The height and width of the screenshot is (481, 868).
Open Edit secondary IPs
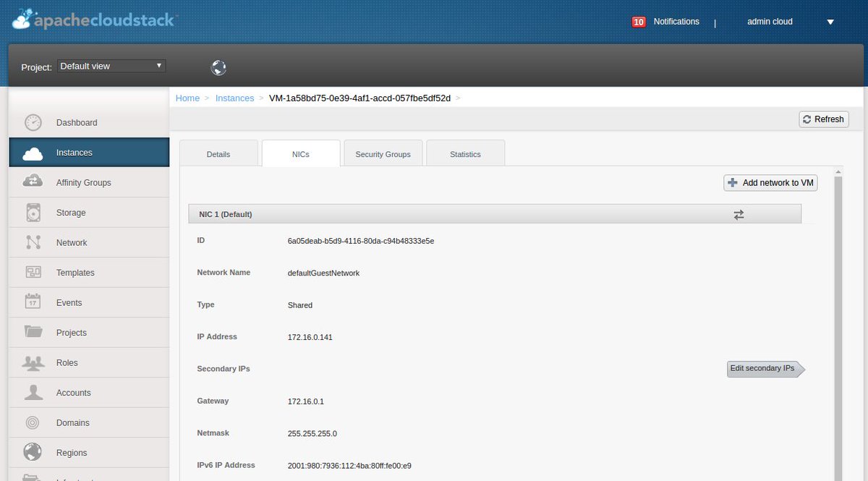764,368
